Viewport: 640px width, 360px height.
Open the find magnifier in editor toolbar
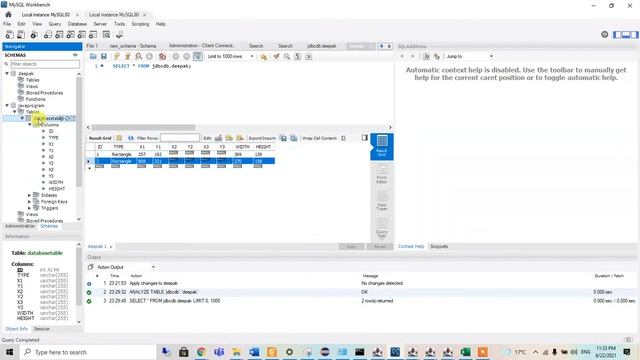pyautogui.click(x=287, y=56)
